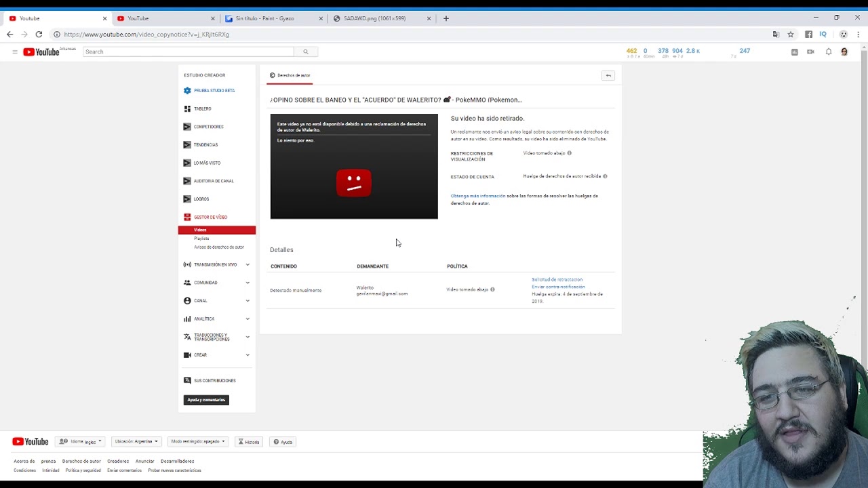Click the video title heading text
868x488 pixels.
396,100
